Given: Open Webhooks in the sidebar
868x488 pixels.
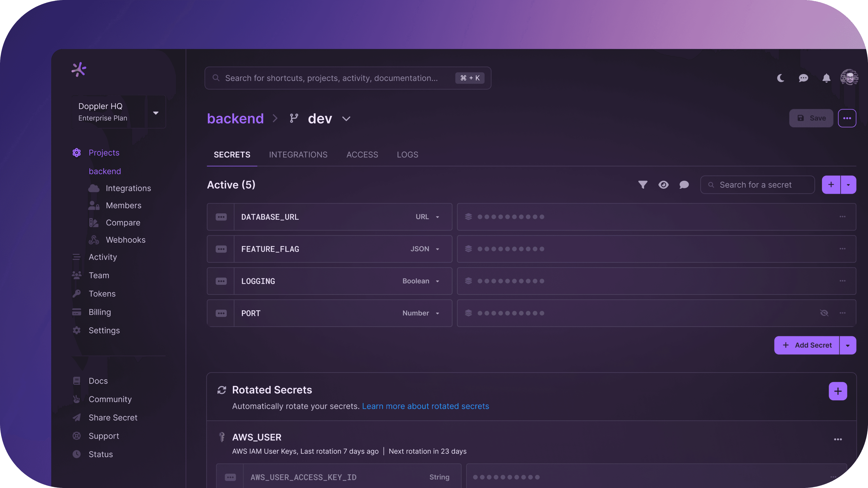Looking at the screenshot, I should (126, 240).
